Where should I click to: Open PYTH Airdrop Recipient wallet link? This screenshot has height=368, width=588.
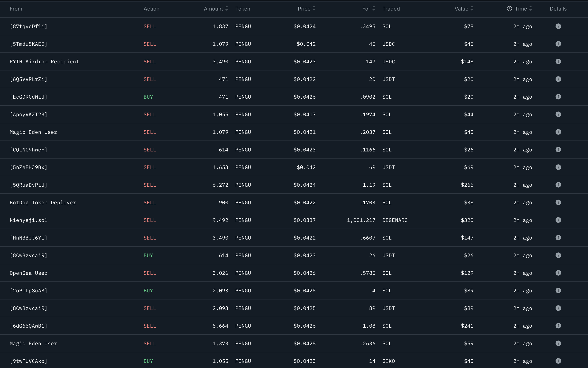44,62
